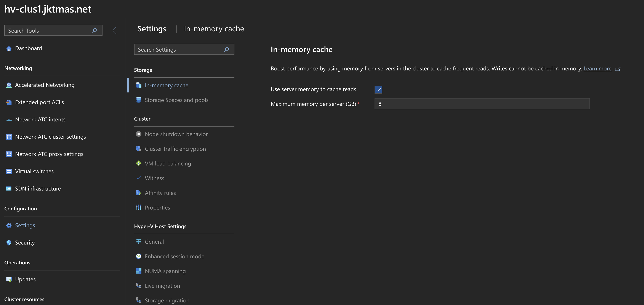Open the Updates tool under Operations
Screen dimensions: 644x305
point(25,279)
